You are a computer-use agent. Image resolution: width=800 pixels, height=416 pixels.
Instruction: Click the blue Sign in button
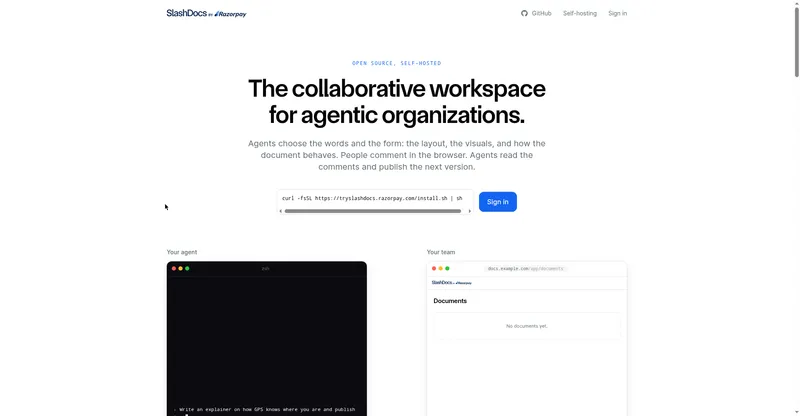[497, 202]
